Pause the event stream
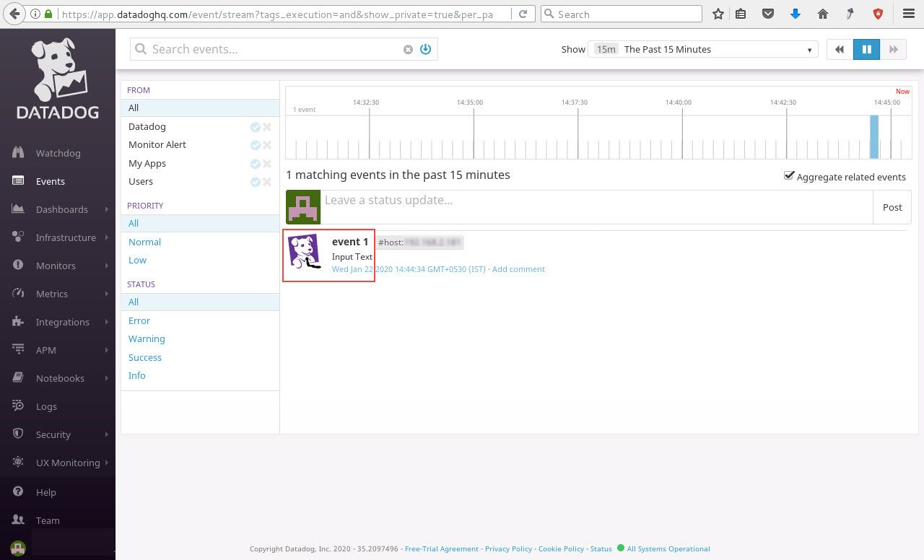This screenshot has width=924, height=560. coord(866,49)
